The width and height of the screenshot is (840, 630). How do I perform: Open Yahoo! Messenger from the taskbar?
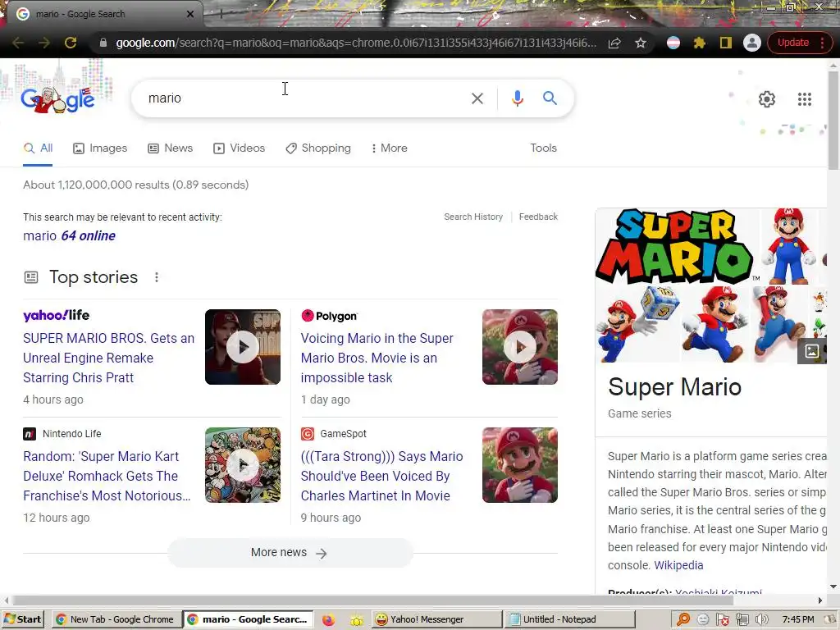tap(436, 620)
